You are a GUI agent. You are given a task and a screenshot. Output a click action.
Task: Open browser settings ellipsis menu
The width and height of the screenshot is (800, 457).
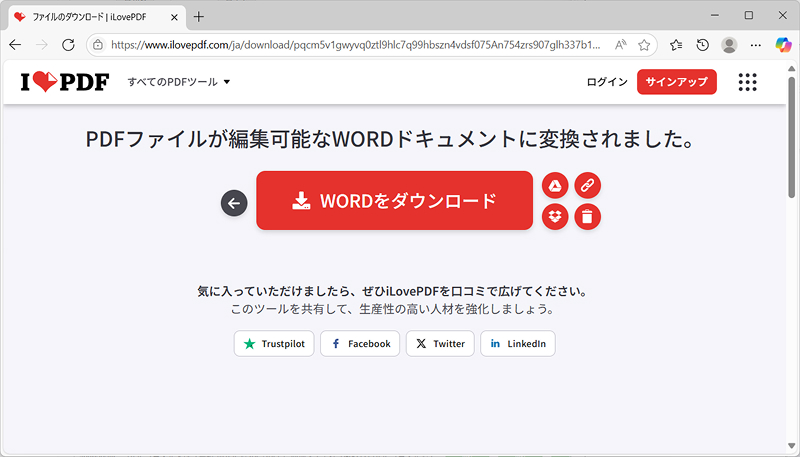[756, 45]
